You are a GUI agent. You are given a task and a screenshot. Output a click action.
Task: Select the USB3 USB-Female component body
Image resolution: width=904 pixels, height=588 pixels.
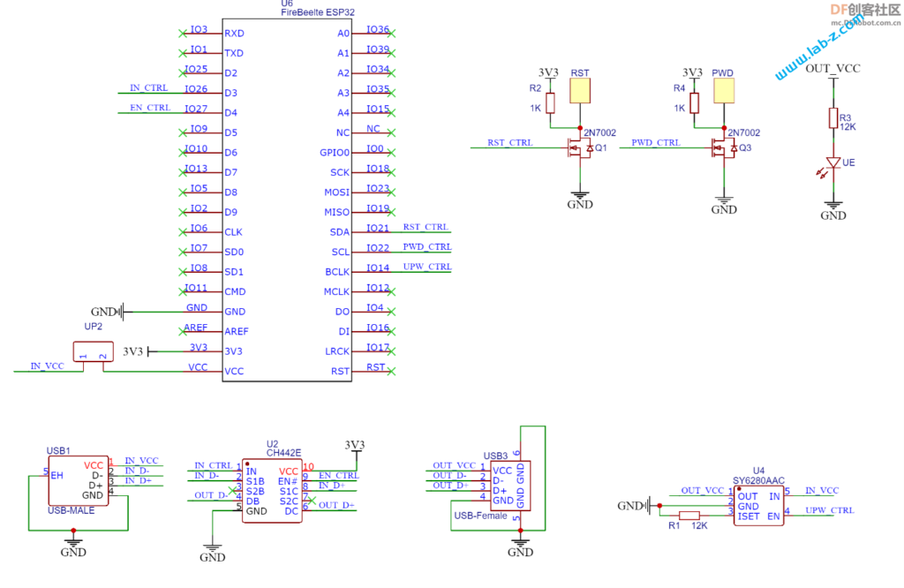coord(510,486)
